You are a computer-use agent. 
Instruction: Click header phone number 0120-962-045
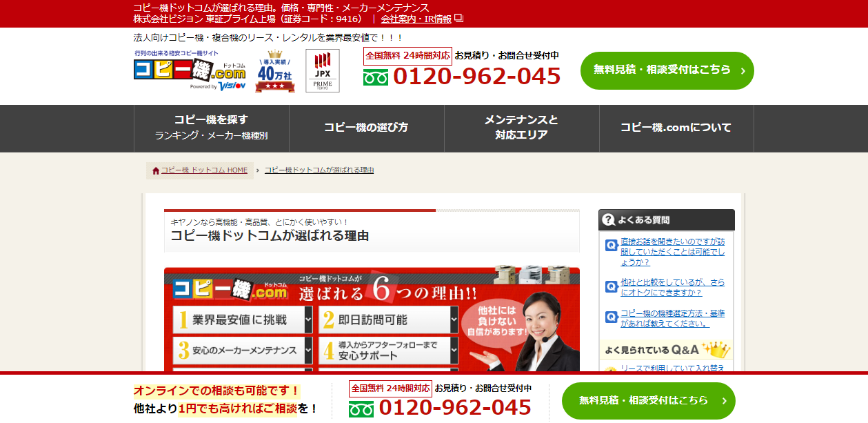point(477,77)
